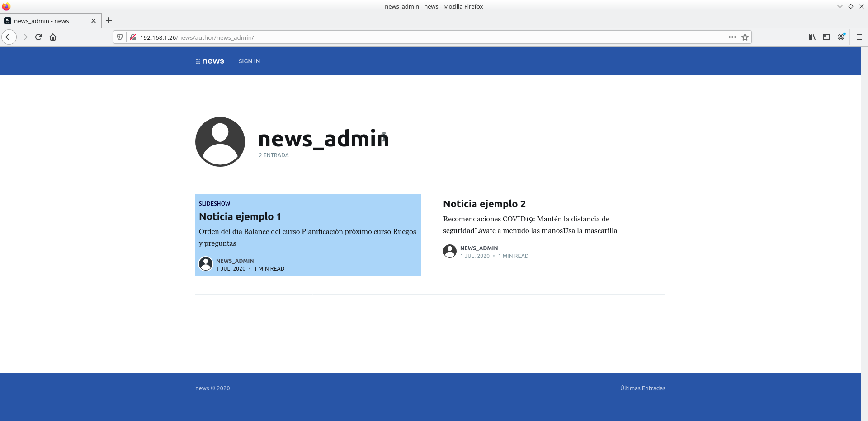This screenshot has height=421, width=868.
Task: Reload the current page
Action: point(38,37)
